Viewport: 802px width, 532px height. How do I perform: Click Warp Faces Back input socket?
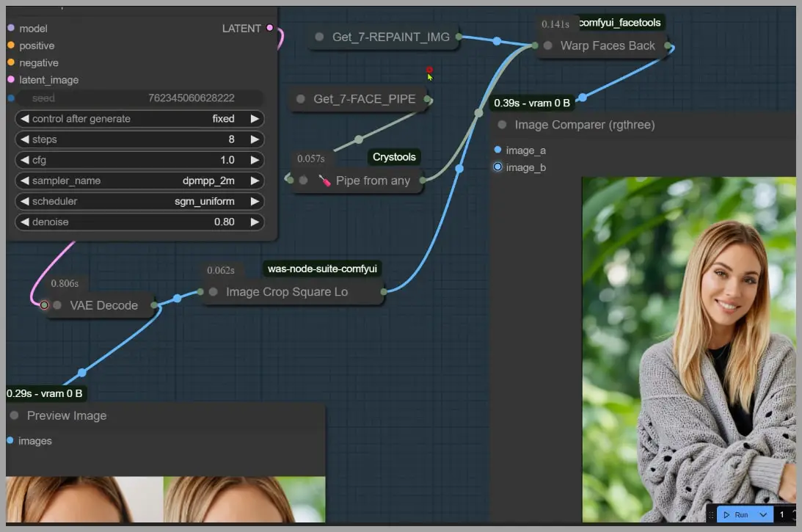click(534, 45)
